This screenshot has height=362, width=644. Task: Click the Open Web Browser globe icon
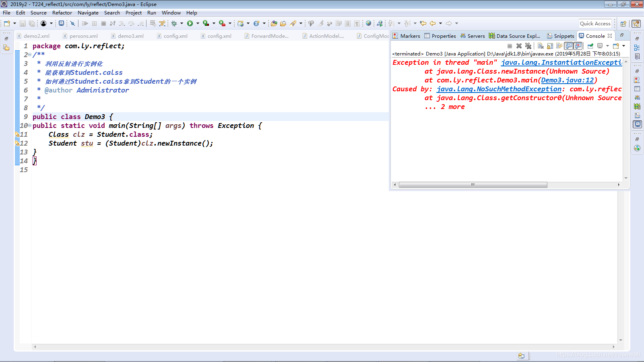click(368, 23)
